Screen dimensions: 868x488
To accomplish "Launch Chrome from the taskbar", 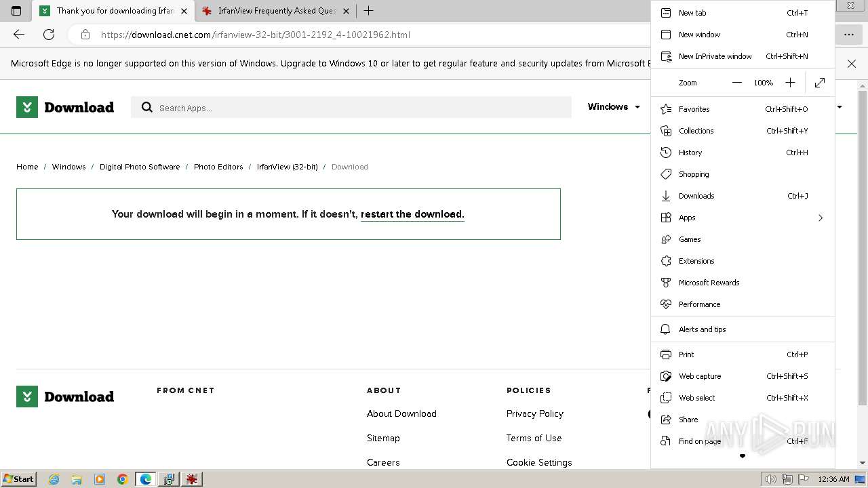I will pos(123,479).
